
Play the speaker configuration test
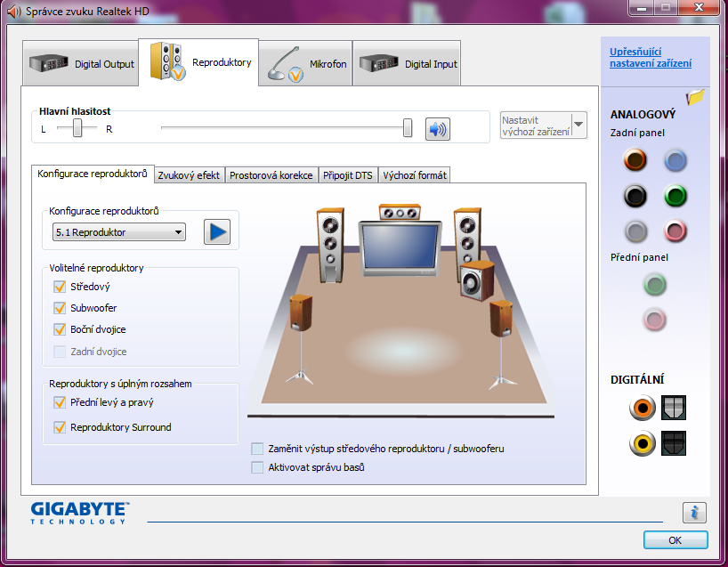click(x=217, y=231)
